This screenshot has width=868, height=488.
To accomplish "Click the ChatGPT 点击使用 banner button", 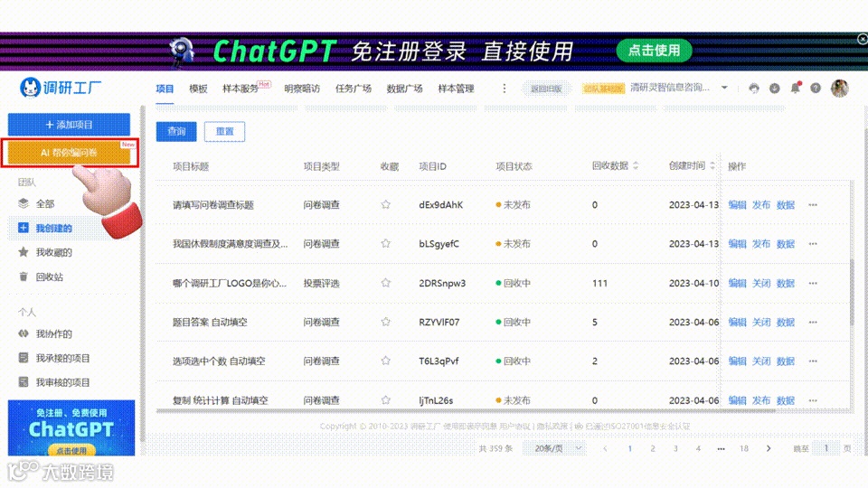I will pos(655,51).
